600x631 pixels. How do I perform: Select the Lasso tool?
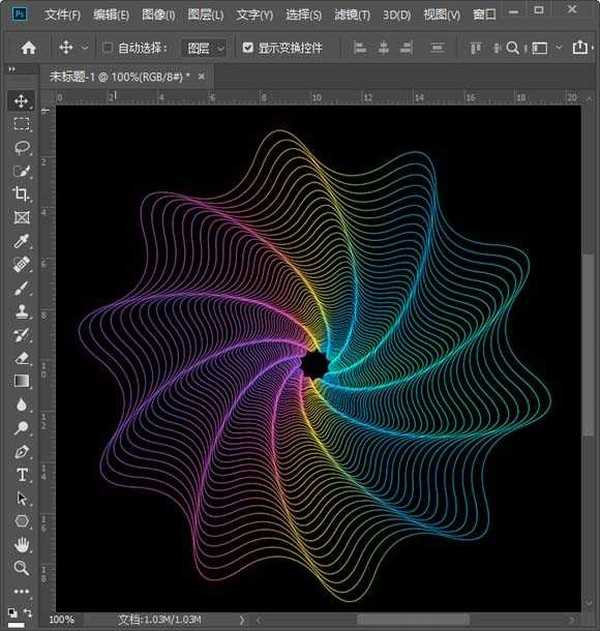coord(22,147)
